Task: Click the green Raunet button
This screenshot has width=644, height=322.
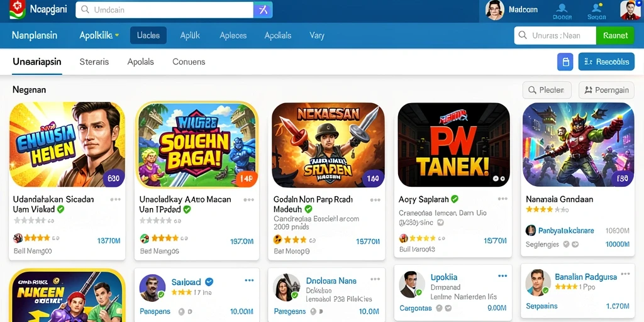Action: [x=615, y=36]
